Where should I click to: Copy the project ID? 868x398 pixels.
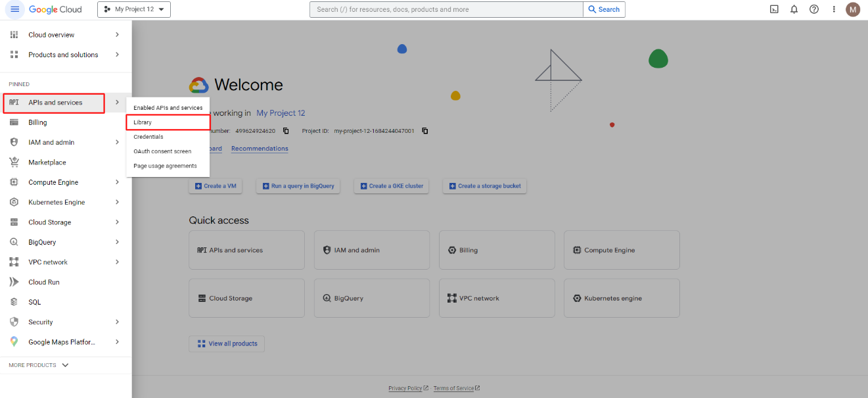[425, 131]
